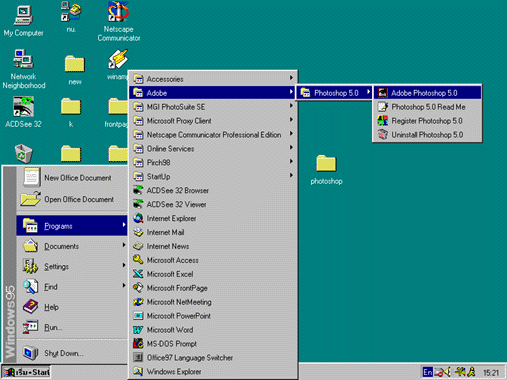This screenshot has width=507, height=380.
Task: Open Internet Mail
Action: click(213, 232)
